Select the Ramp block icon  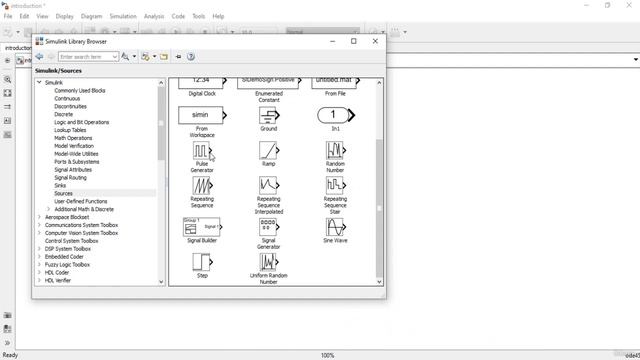tap(269, 151)
